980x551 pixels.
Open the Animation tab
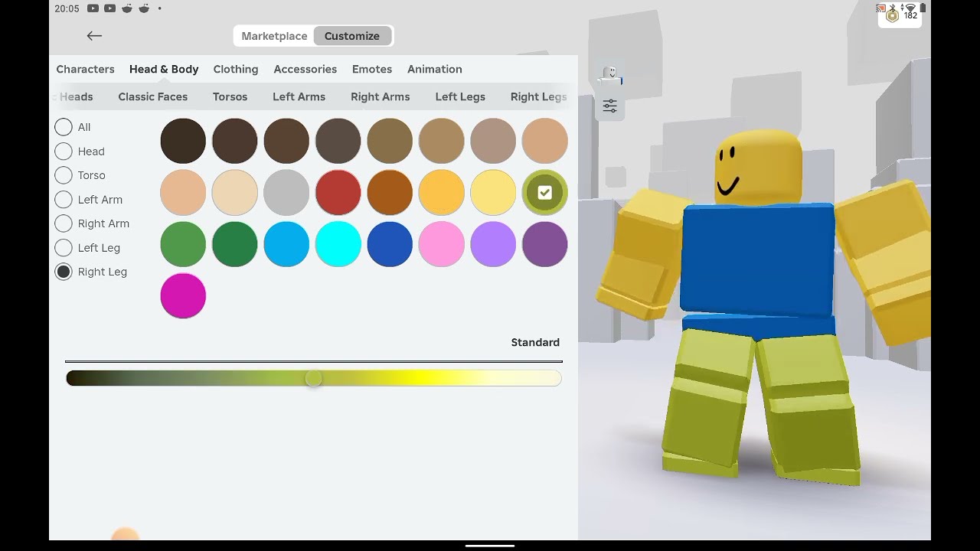tap(435, 69)
